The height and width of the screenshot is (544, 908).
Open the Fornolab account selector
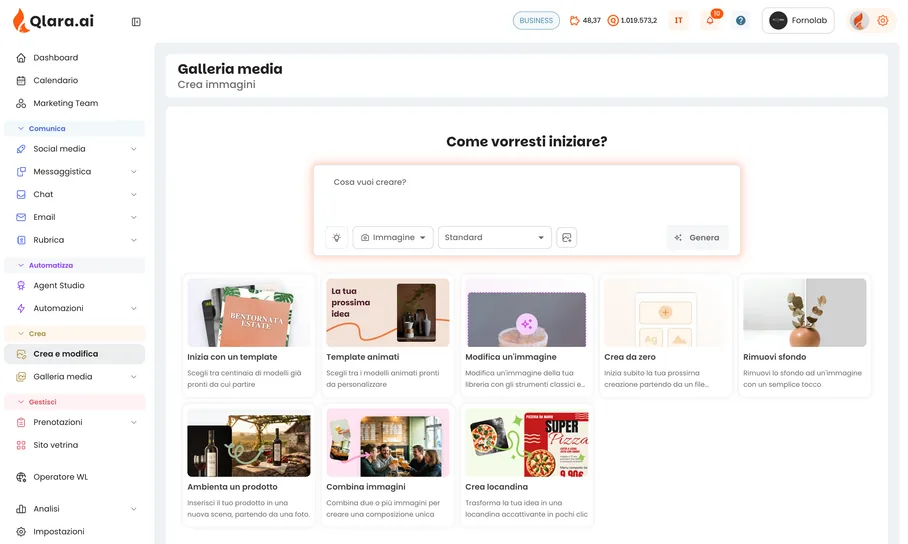click(x=798, y=20)
